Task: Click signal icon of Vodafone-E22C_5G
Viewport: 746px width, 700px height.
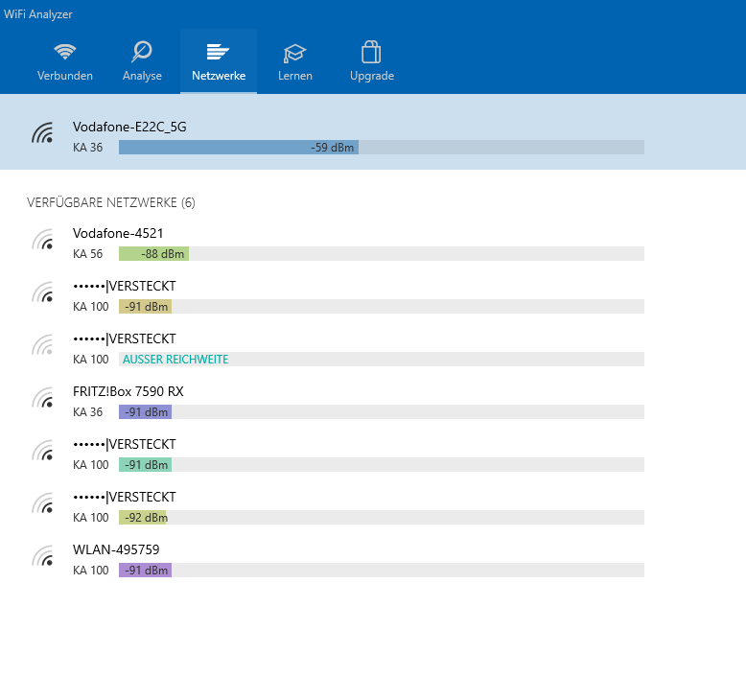Action: point(43,132)
